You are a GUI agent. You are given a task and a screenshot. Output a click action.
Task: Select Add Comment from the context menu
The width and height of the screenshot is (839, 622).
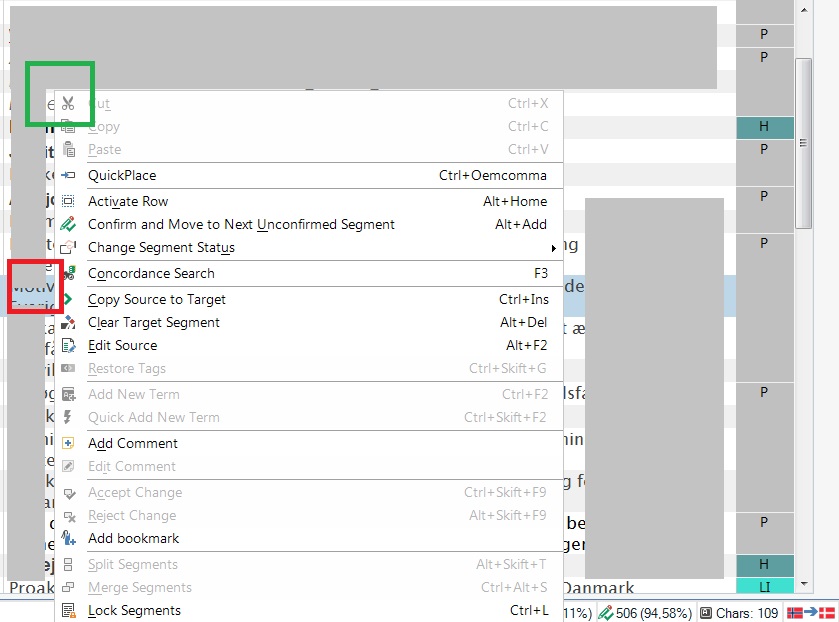(x=133, y=443)
